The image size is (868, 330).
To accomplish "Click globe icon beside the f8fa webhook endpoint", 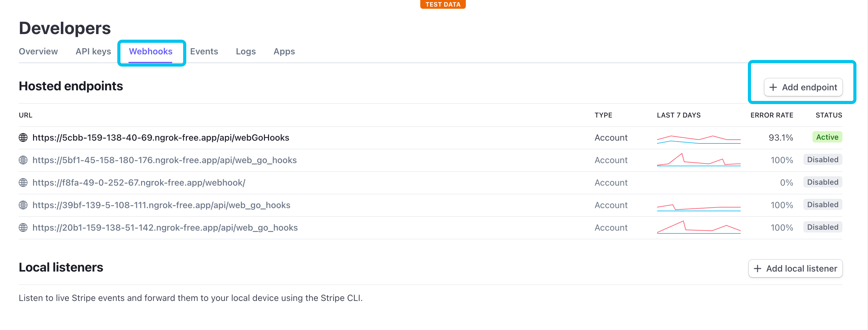I will point(23,182).
